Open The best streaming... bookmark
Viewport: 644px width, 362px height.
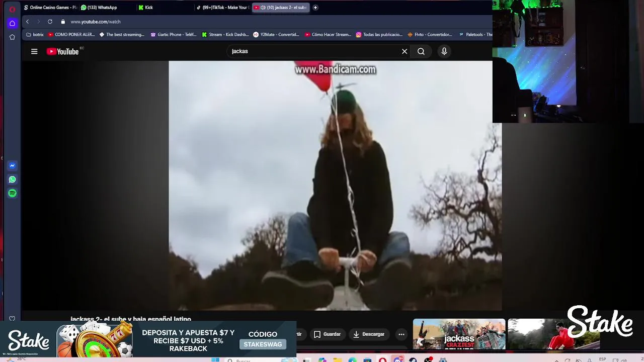pyautogui.click(x=122, y=35)
